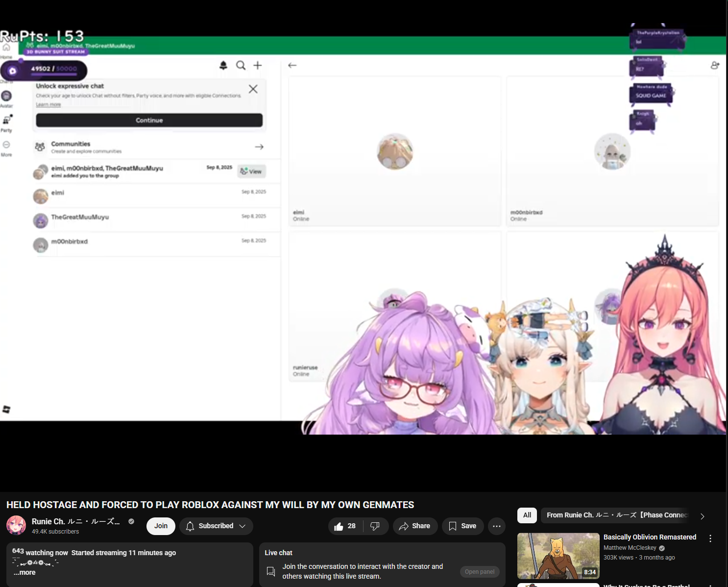This screenshot has width=728, height=587.
Task: Click the like thumbs-up icon
Action: point(339,526)
